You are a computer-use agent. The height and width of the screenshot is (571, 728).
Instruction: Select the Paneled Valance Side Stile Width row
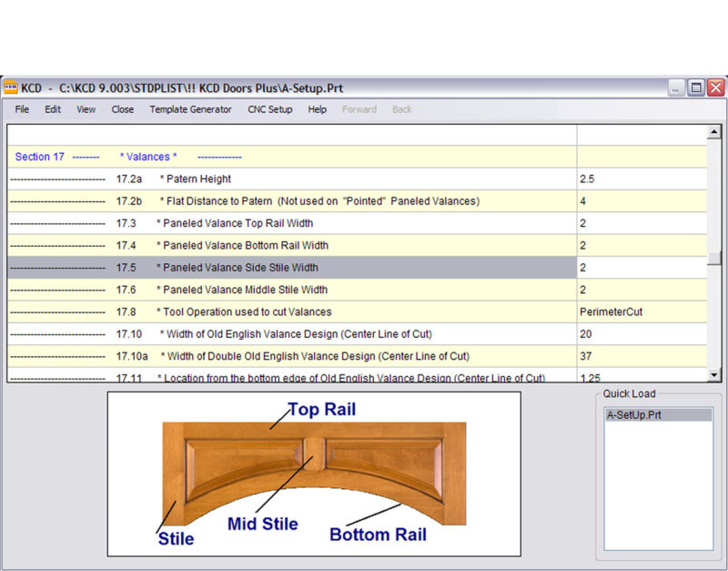(x=291, y=268)
